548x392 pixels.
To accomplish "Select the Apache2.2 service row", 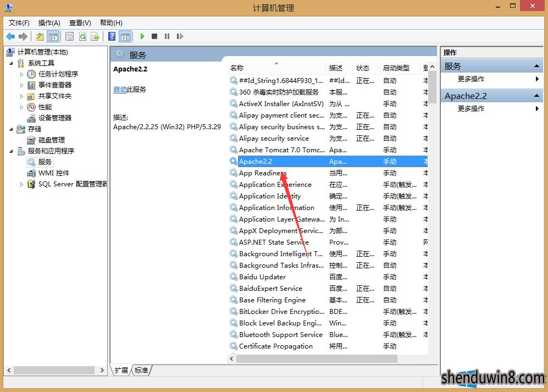I will pos(328,162).
